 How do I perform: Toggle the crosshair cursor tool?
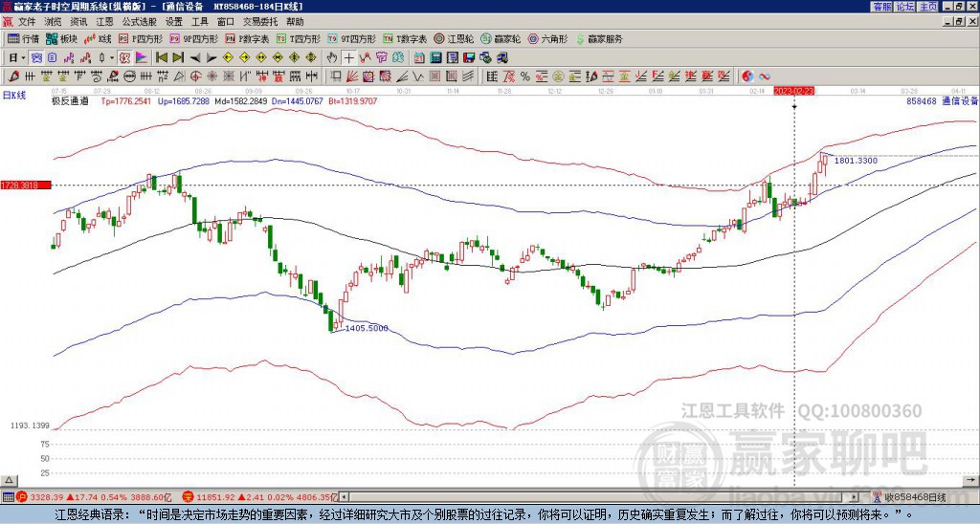348,58
